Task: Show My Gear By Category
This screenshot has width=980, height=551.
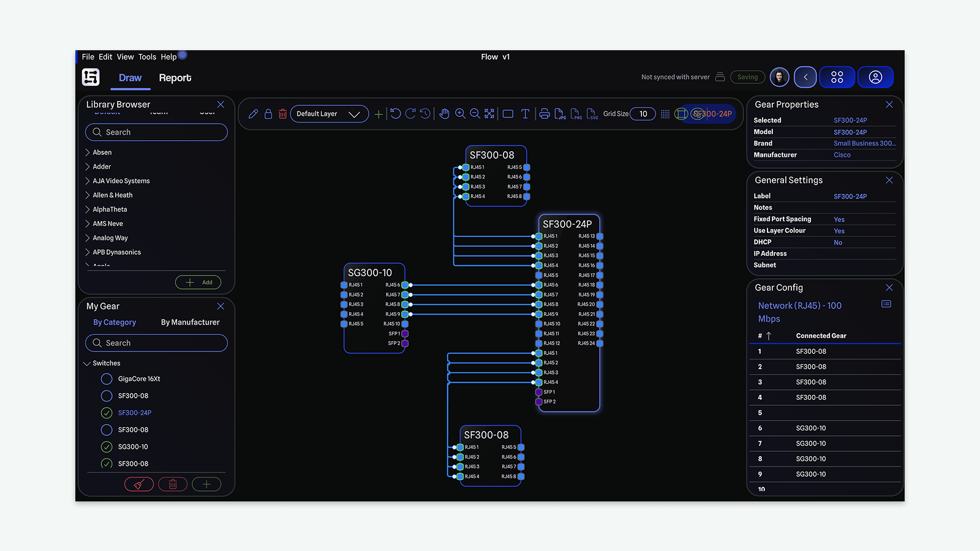Action: click(115, 322)
